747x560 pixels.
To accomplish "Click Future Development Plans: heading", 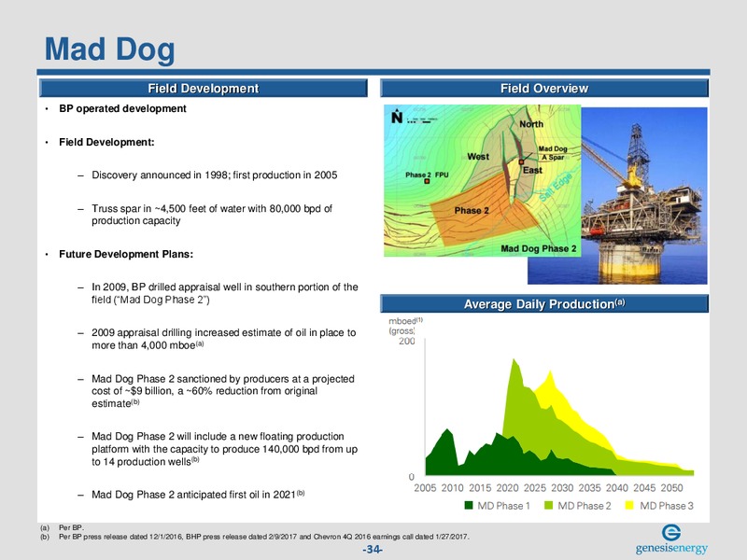I will [x=126, y=254].
